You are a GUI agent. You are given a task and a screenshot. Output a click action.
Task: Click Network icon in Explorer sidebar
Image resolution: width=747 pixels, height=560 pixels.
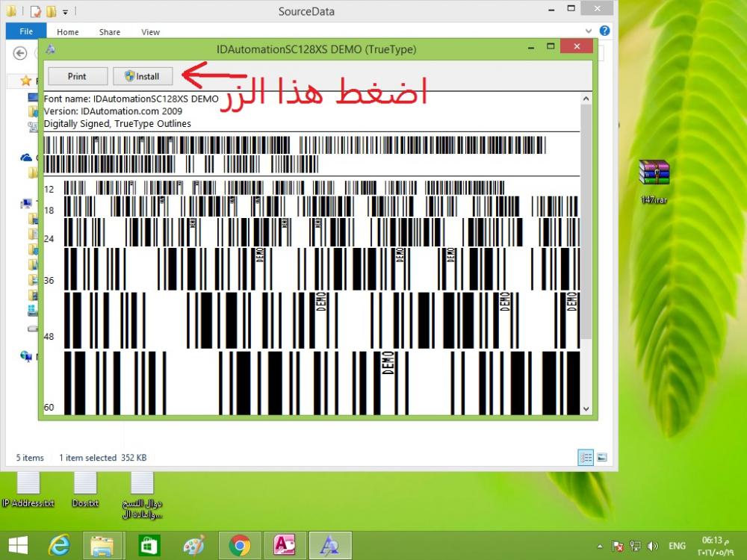point(26,355)
